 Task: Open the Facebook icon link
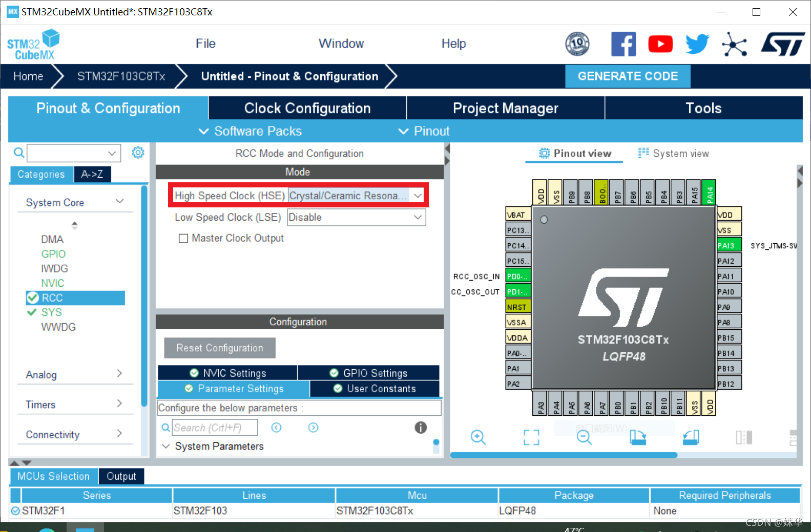[x=623, y=44]
